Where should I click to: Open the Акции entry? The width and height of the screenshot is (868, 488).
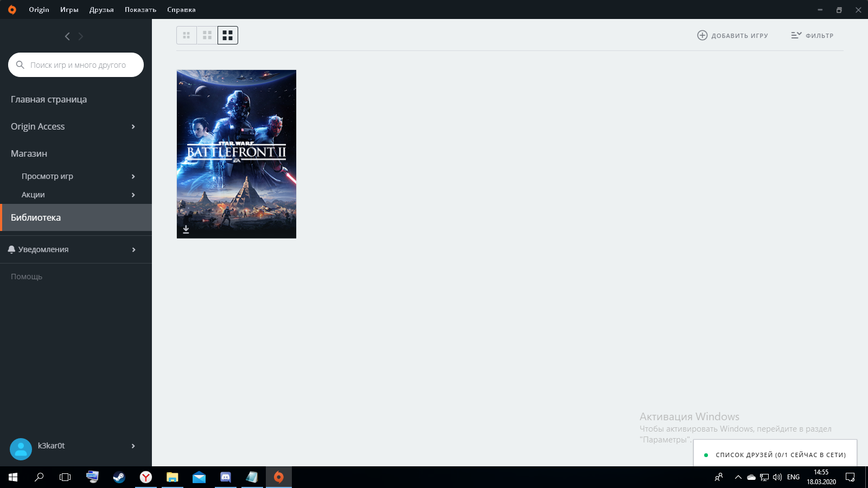point(33,195)
